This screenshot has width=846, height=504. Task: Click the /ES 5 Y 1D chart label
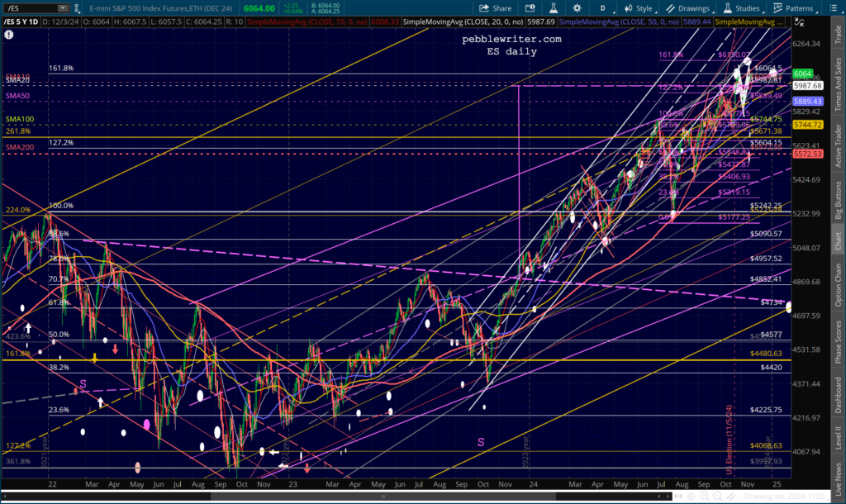(21, 22)
